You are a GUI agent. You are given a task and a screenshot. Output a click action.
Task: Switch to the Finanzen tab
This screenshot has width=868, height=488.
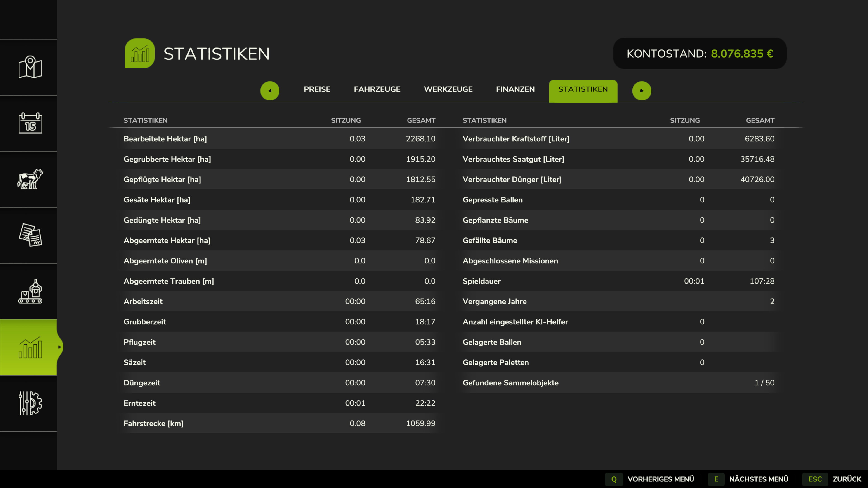tap(515, 89)
